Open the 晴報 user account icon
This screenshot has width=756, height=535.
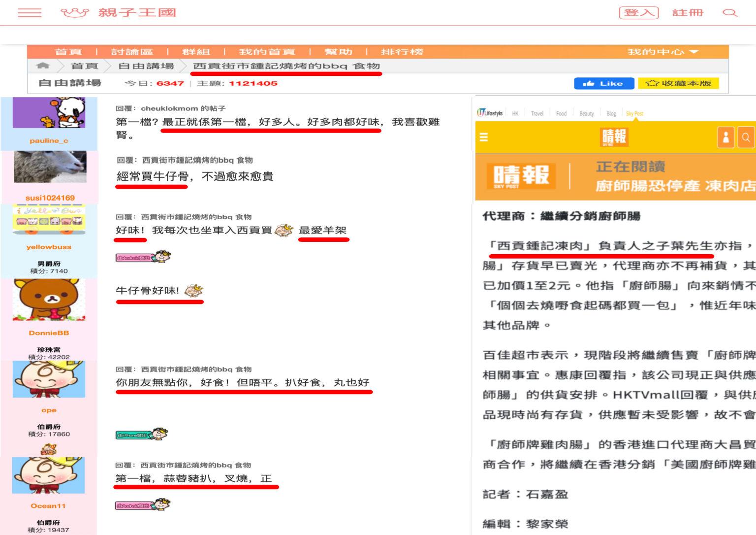725,137
